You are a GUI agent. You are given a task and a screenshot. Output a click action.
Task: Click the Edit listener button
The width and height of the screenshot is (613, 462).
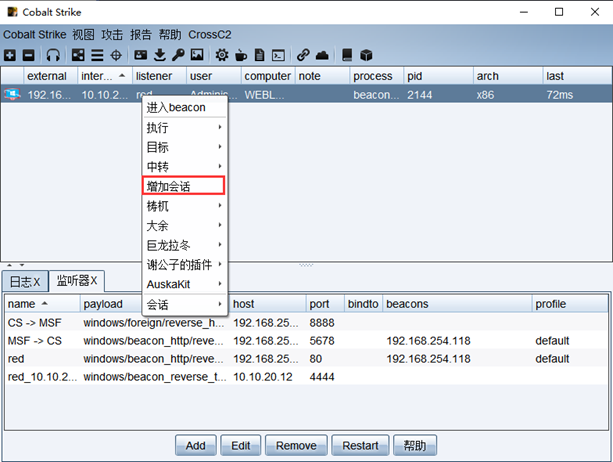(x=240, y=446)
